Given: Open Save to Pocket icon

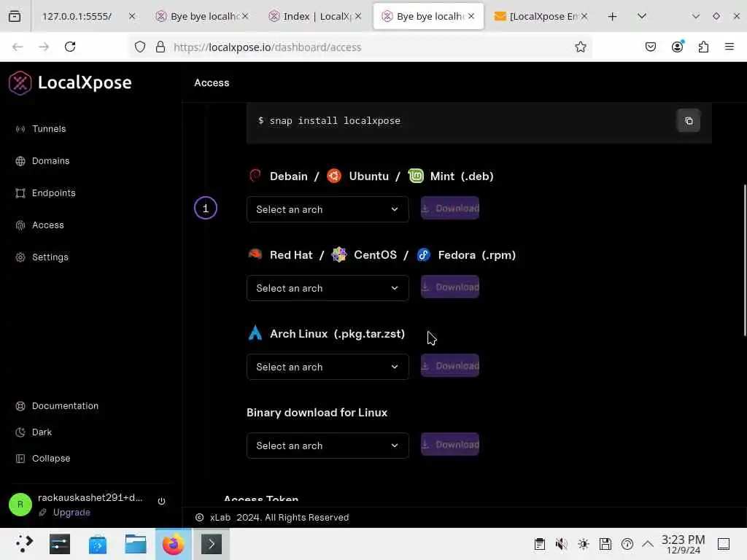Looking at the screenshot, I should point(650,47).
